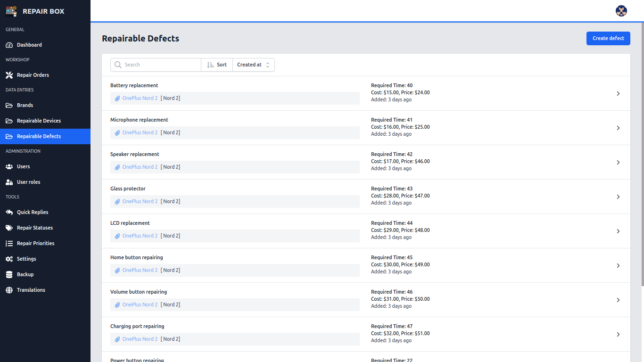
Task: Click the vertical page scrollbar
Action: (642, 153)
